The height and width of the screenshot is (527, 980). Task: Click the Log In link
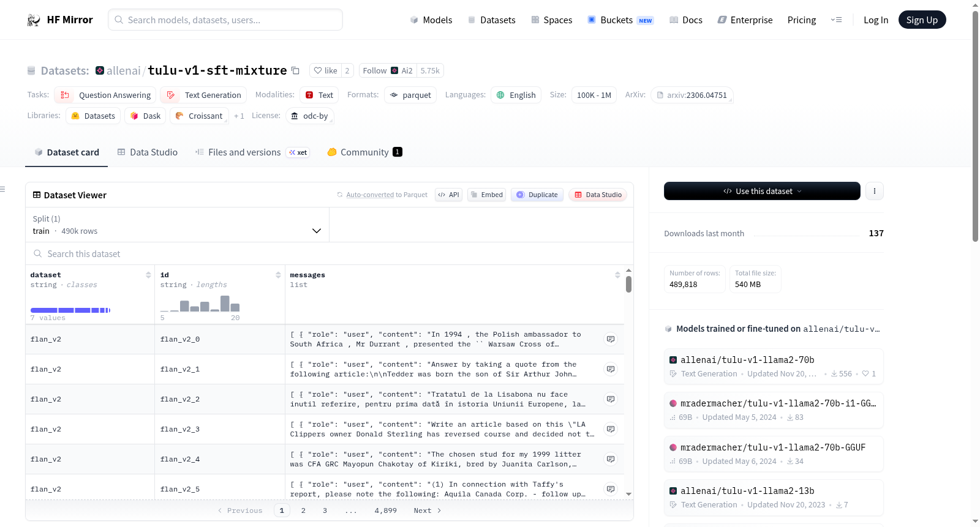pos(876,20)
